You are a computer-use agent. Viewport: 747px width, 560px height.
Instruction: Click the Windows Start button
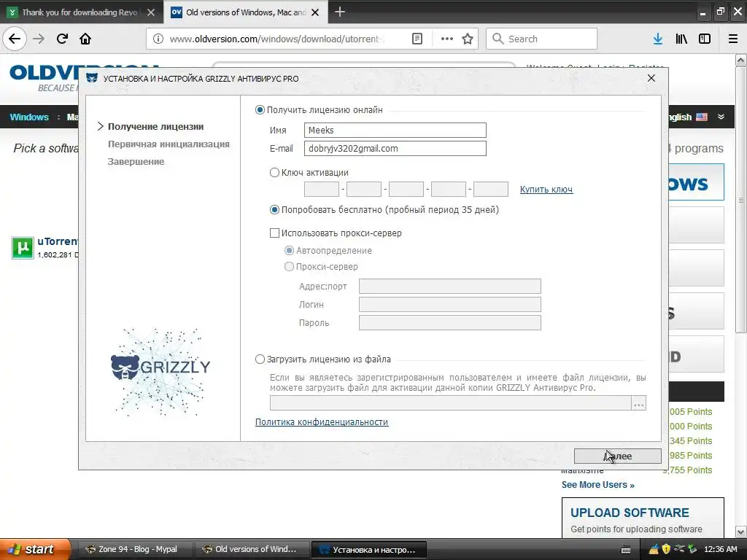click(36, 549)
